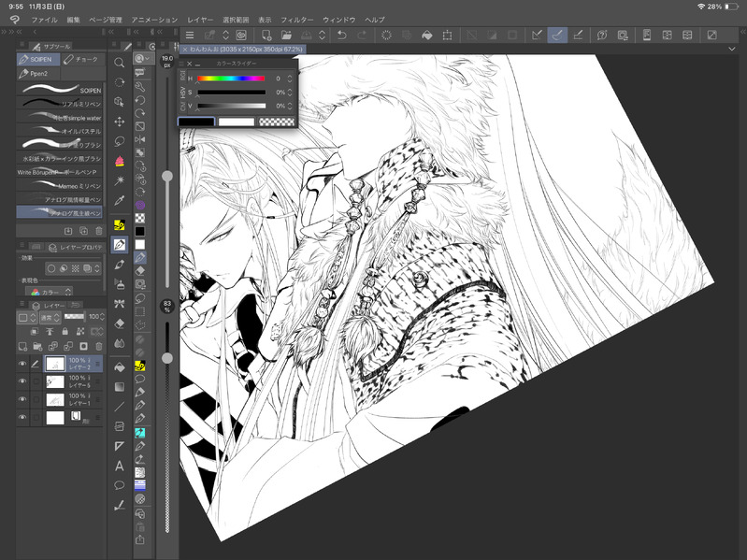Expand the canvas tab list chevron
The width and height of the screenshot is (747, 560).
tap(731, 48)
